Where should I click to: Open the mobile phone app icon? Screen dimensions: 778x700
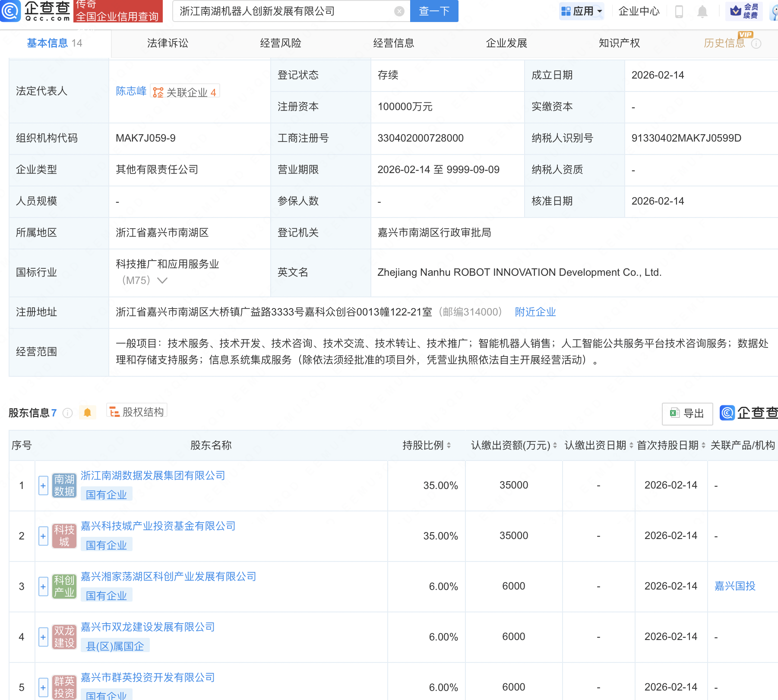click(679, 12)
